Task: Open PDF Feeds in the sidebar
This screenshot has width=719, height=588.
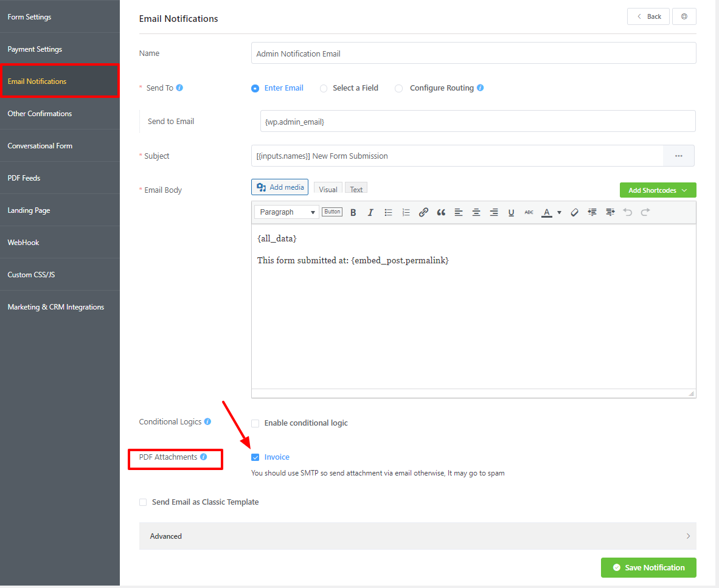Action: (26, 178)
